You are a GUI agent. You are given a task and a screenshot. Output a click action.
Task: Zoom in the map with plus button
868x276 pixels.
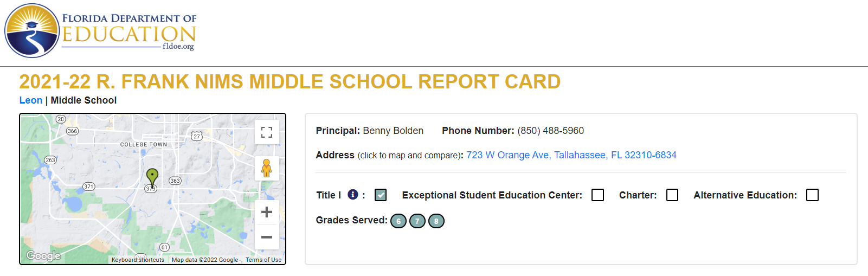pyautogui.click(x=267, y=212)
